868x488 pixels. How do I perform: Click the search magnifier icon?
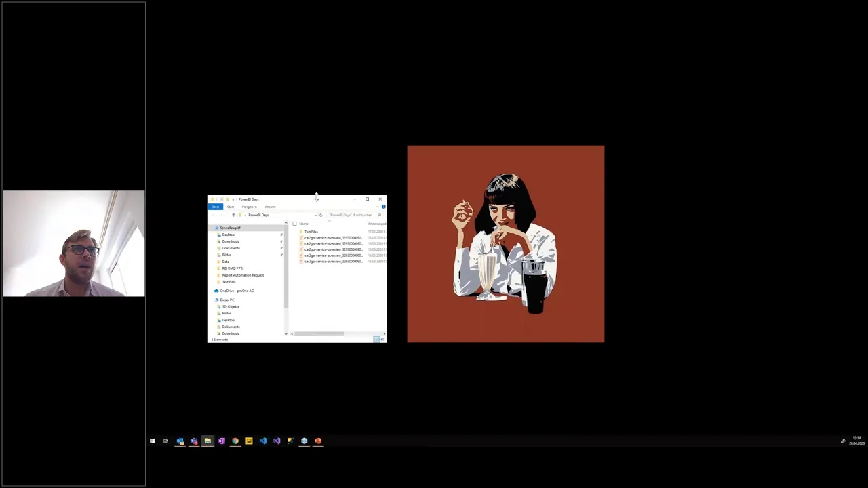[379, 215]
